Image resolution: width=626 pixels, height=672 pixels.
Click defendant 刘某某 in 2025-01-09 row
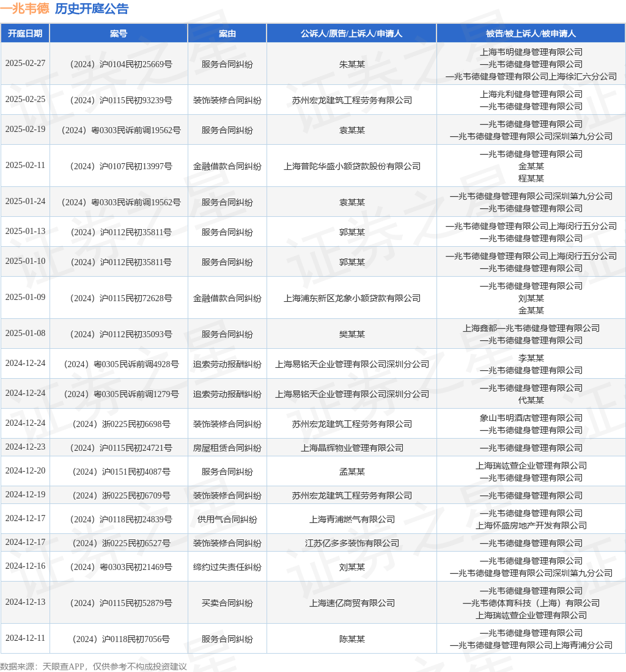point(531,298)
